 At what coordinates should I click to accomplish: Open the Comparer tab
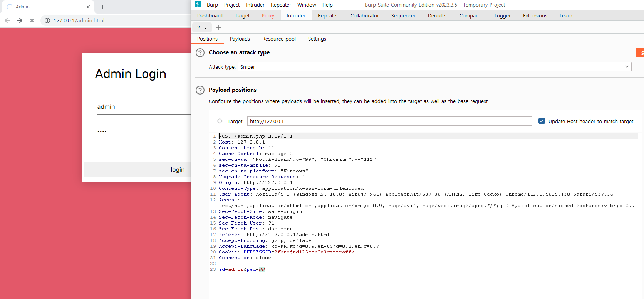point(471,15)
